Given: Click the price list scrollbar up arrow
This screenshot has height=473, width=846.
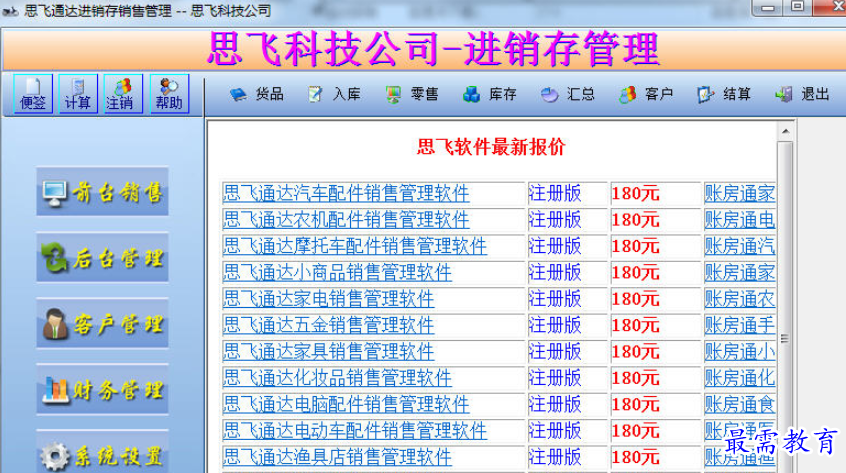Looking at the screenshot, I should pyautogui.click(x=786, y=132).
